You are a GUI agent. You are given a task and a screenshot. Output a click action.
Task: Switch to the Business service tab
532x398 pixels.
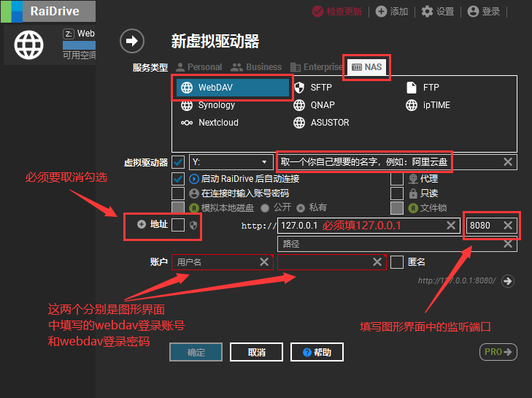pyautogui.click(x=256, y=67)
